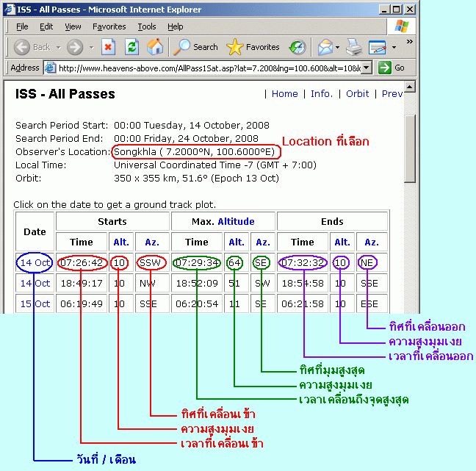Click the Internet Explorer title bar icon
The image size is (476, 471).
click(10, 9)
